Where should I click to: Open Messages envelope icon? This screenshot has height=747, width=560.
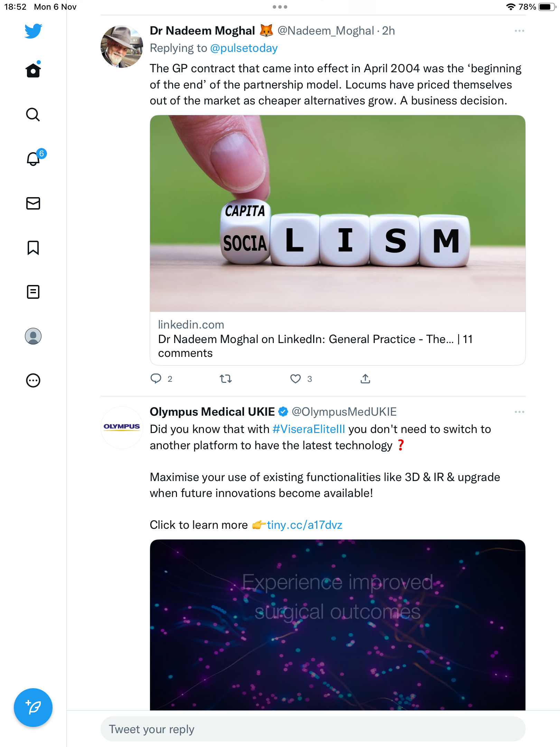(x=33, y=203)
